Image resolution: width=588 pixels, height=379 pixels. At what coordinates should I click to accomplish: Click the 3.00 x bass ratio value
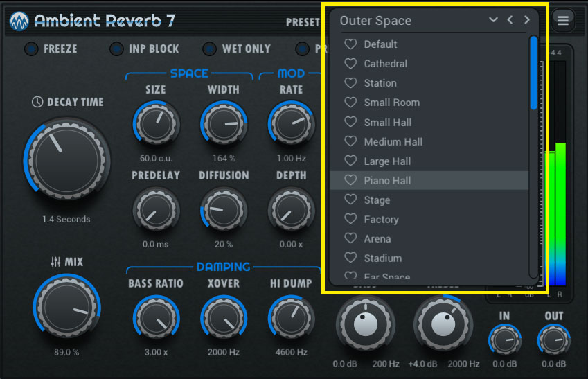pyautogui.click(x=156, y=352)
